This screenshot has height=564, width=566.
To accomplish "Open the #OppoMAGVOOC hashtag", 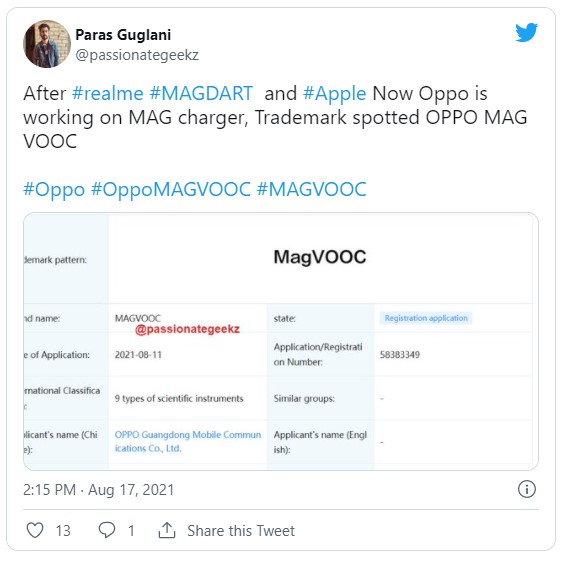I will [171, 190].
